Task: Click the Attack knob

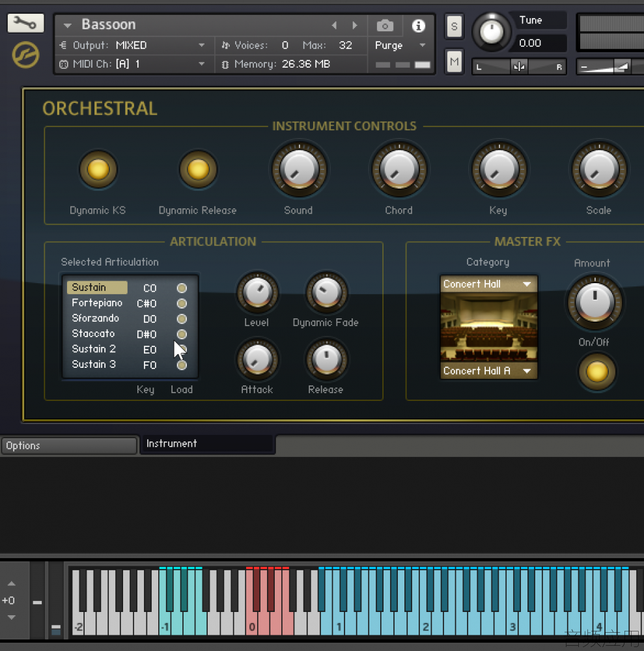Action: pyautogui.click(x=257, y=359)
